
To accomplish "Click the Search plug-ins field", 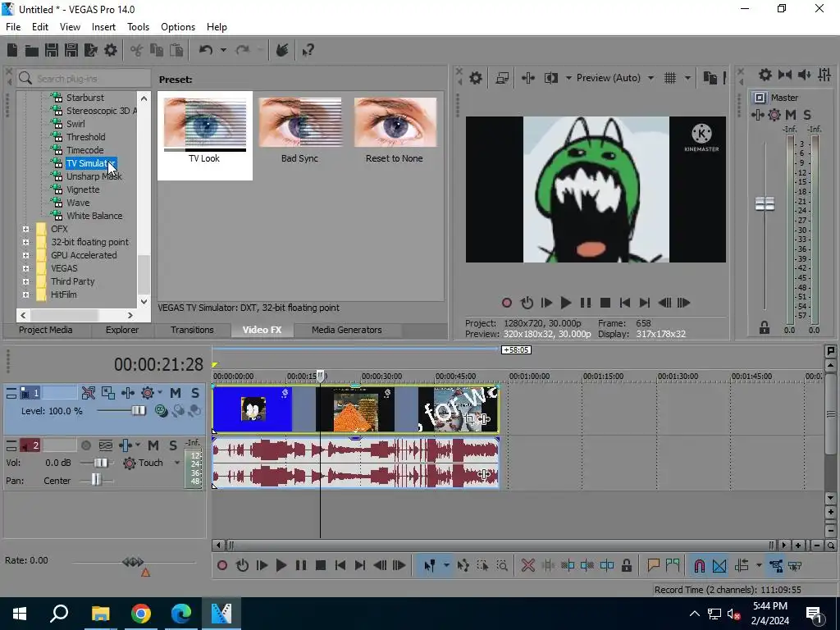I will [x=84, y=79].
